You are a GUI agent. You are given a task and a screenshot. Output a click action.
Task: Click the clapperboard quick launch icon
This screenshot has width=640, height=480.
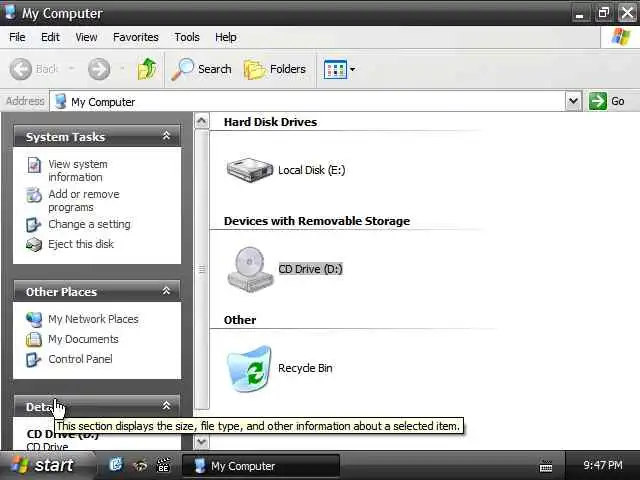coord(163,465)
